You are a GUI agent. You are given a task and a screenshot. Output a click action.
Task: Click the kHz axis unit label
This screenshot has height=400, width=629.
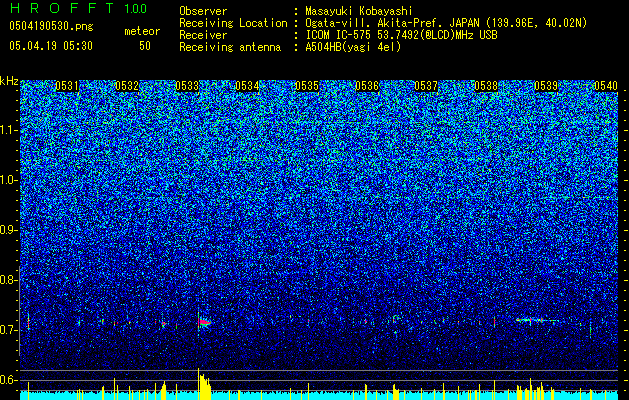(x=9, y=81)
